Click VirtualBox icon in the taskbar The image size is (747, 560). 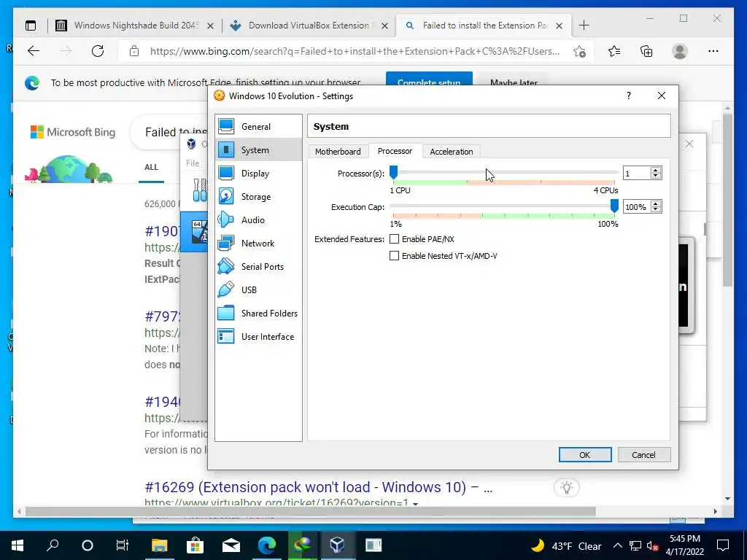pos(337,545)
